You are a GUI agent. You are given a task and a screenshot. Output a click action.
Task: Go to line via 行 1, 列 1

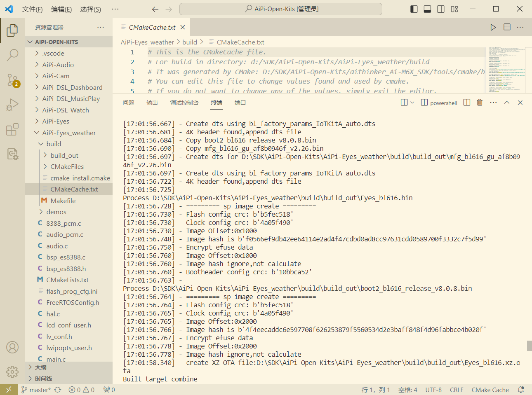[376, 390]
